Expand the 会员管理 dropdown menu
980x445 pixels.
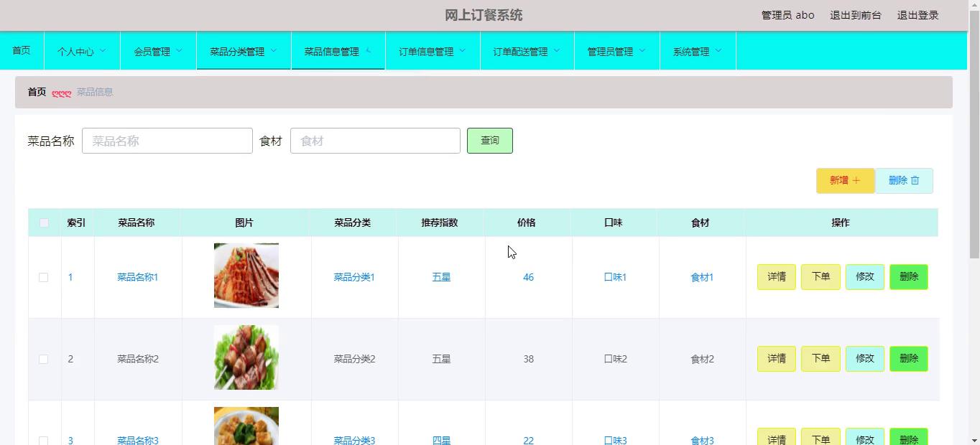[x=157, y=51]
